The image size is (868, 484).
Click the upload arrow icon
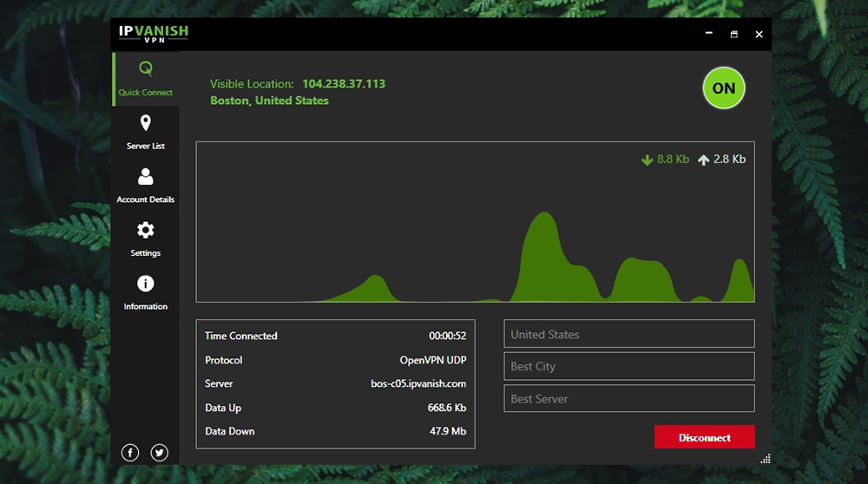pos(704,160)
